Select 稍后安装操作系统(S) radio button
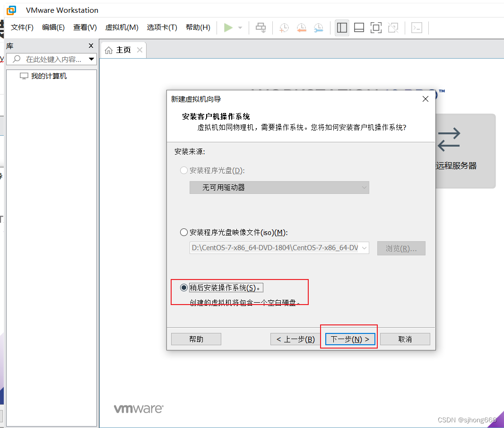 click(184, 288)
